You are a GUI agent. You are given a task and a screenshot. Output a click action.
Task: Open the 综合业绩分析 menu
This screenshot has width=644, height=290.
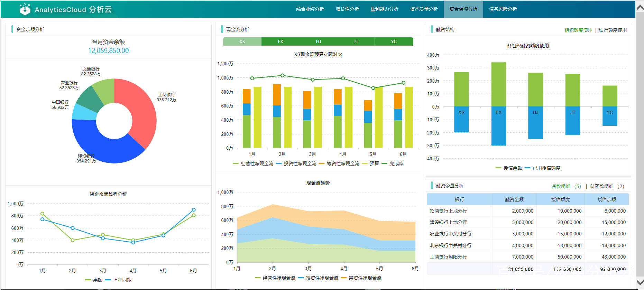tap(310, 9)
